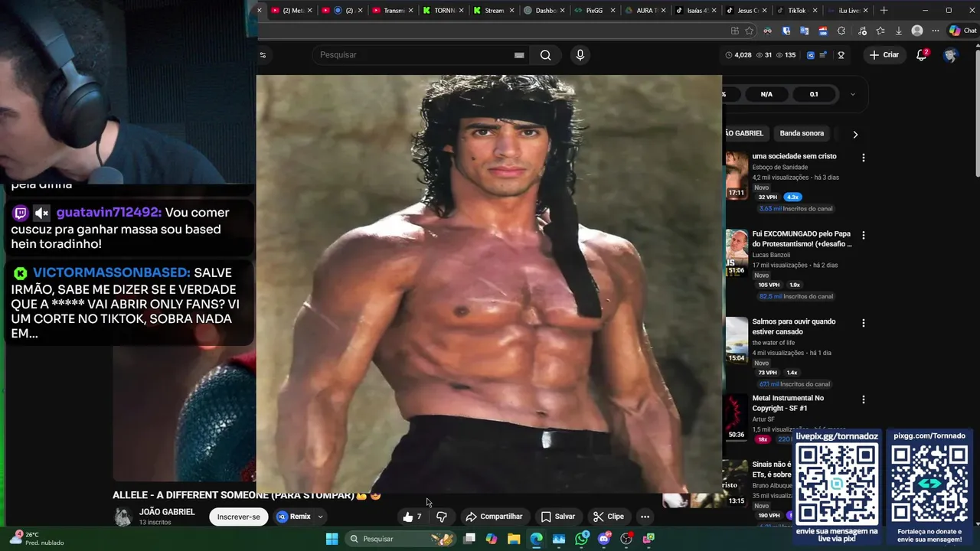
Task: Switch to 'AURA' browser tab
Action: 644,11
